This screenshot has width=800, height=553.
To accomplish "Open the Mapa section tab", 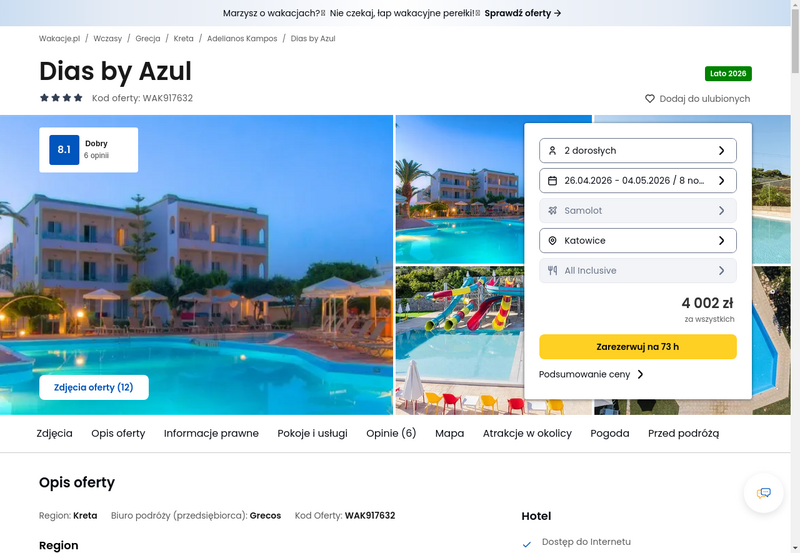I will click(x=449, y=433).
